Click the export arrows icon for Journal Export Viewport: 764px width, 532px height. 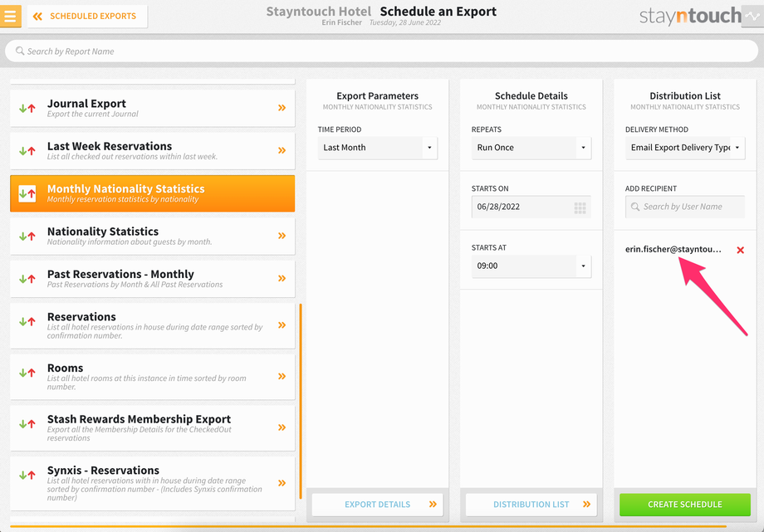click(27, 108)
